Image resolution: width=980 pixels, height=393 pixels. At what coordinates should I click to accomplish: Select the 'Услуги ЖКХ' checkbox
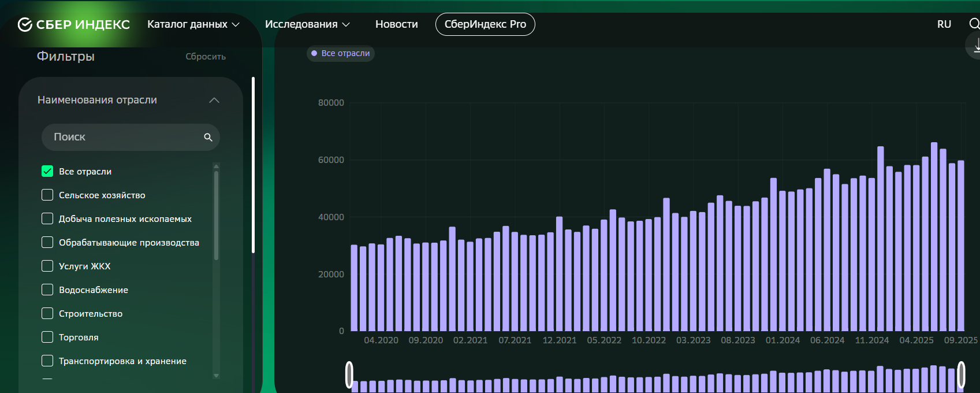(47, 266)
